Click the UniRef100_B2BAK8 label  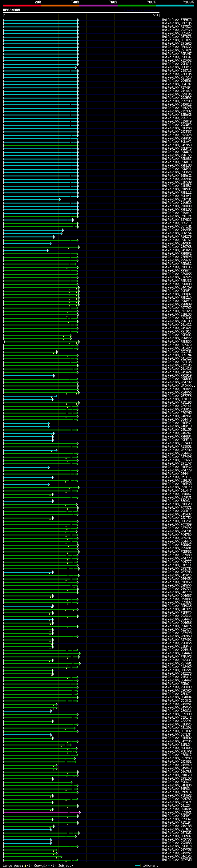point(177,115)
